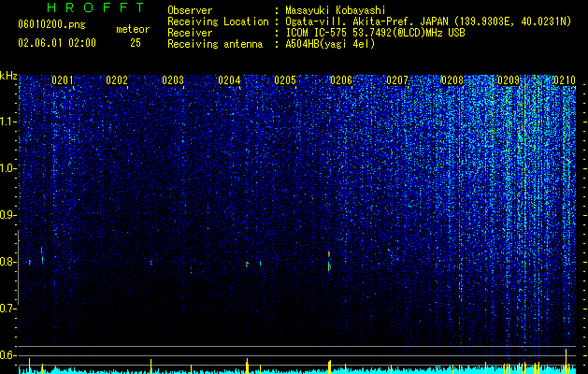
Task: Click the 0208 time marker
Action: pyautogui.click(x=452, y=79)
